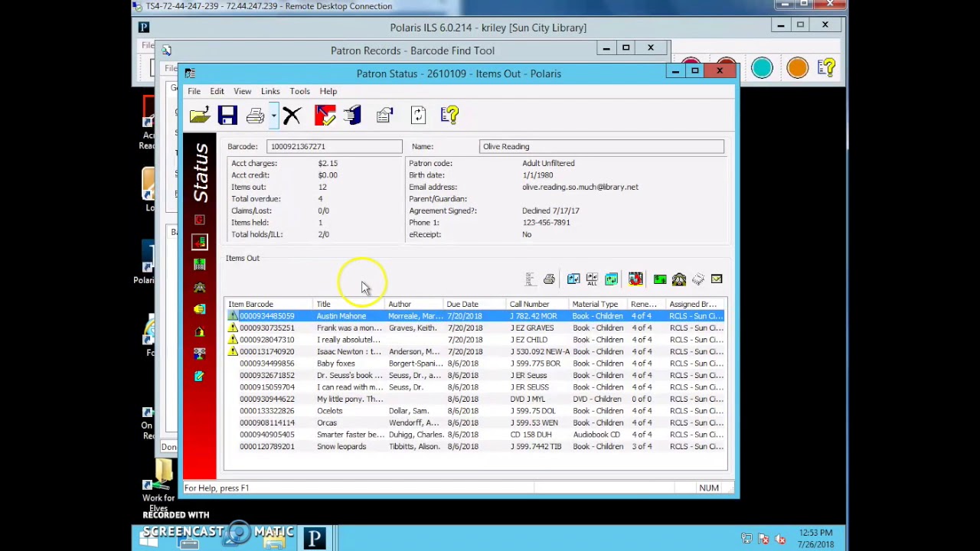This screenshot has width=980, height=551.
Task: Open Polaris app in Windows taskbar
Action: [314, 538]
